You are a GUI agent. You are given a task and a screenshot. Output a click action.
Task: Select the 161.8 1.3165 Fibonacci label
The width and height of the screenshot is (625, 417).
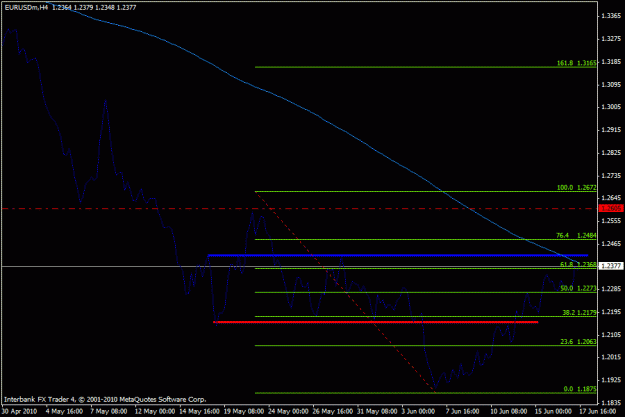click(576, 63)
